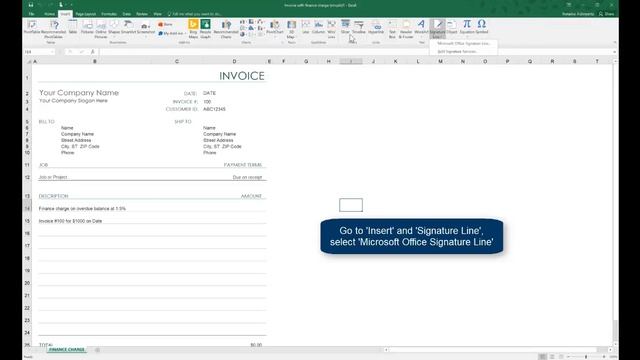Select 'Finance charge on overdue balance' cell

[82, 209]
